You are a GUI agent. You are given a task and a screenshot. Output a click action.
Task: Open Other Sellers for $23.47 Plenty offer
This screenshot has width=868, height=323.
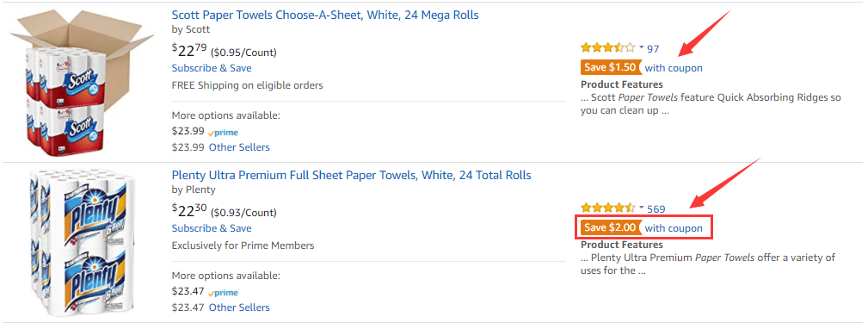click(239, 307)
